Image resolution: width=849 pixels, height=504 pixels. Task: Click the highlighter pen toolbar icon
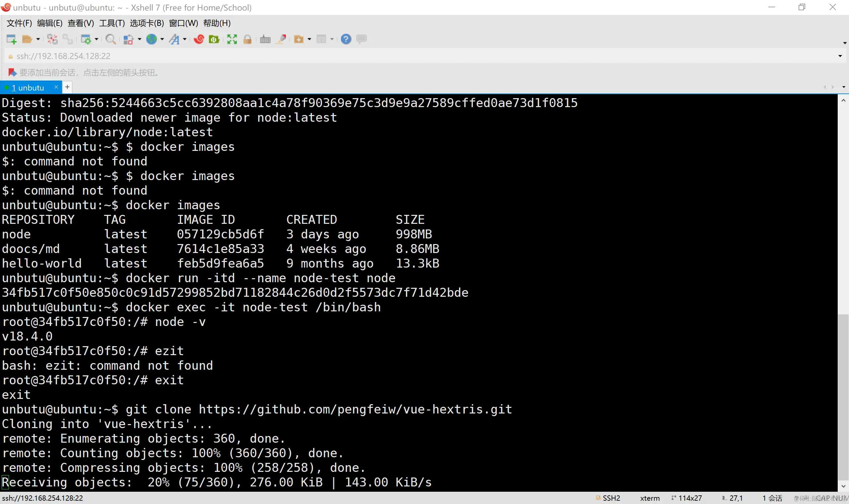coord(281,39)
